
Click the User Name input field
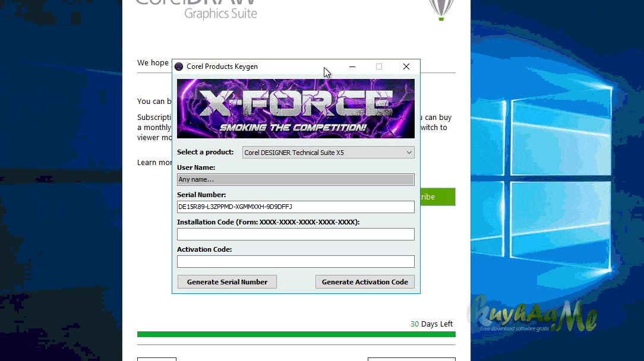[295, 179]
